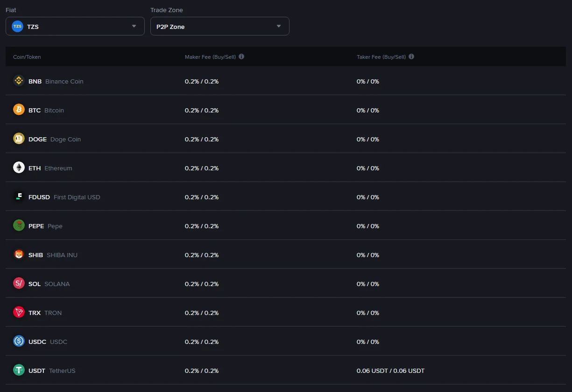The width and height of the screenshot is (572, 392).
Task: Click the Maker Fee info icon
Action: (241, 56)
